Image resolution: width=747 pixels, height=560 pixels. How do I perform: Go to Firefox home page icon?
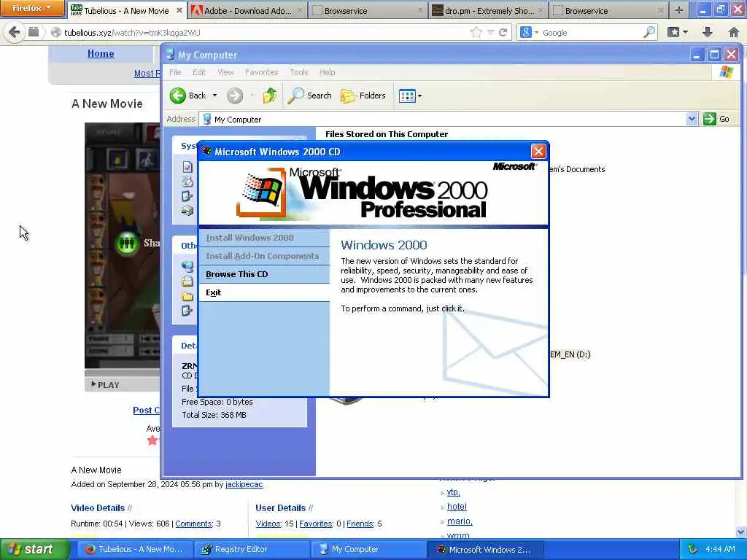click(x=734, y=32)
